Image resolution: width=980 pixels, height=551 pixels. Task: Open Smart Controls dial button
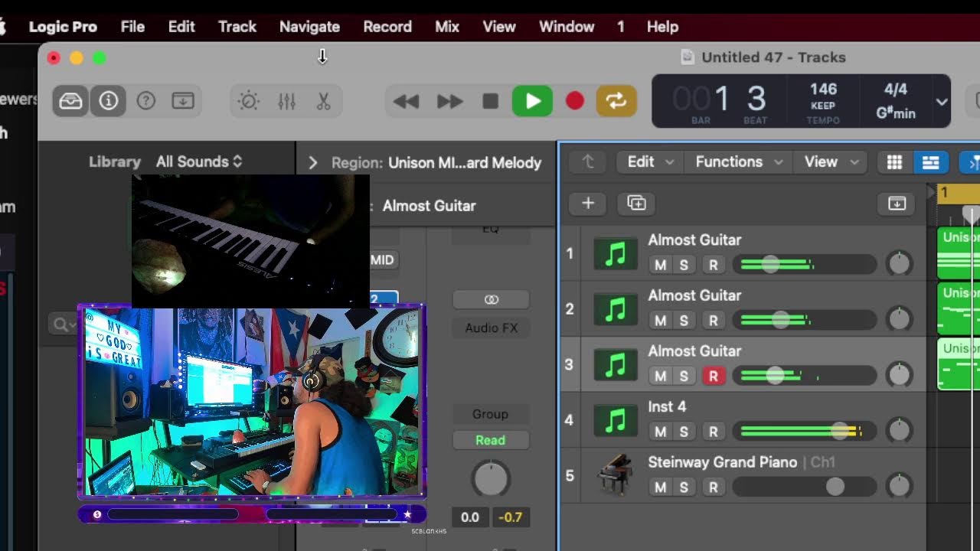coord(249,101)
